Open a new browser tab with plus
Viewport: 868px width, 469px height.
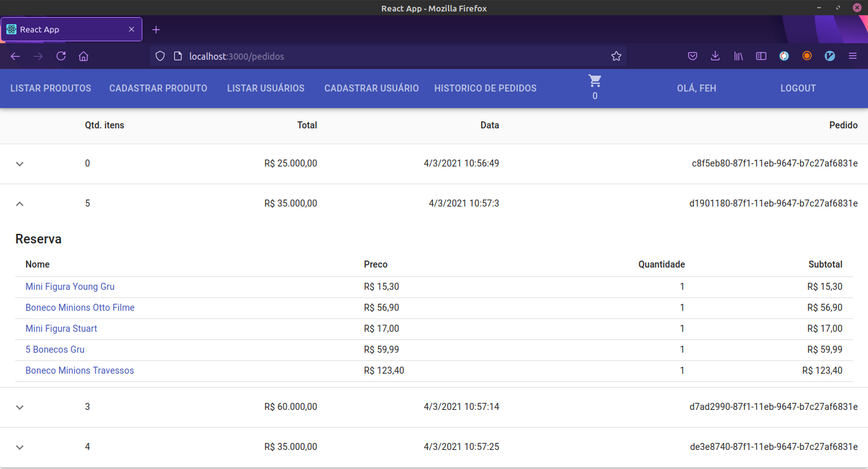(x=156, y=30)
